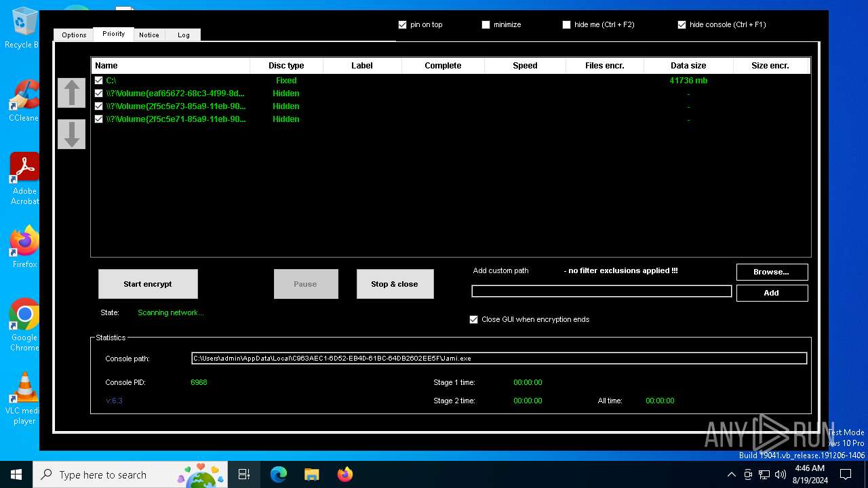Open File Explorer from the taskbar

[311, 474]
